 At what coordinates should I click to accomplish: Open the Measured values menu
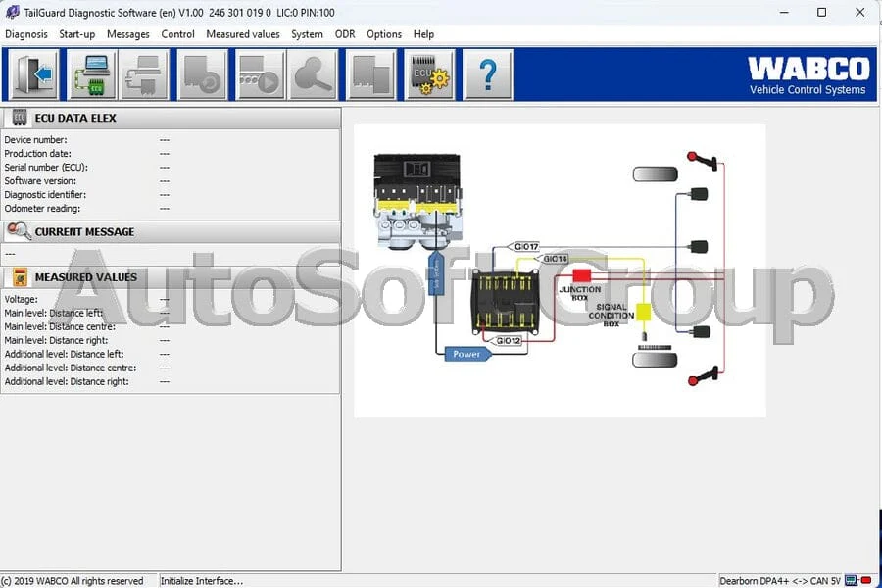[243, 34]
